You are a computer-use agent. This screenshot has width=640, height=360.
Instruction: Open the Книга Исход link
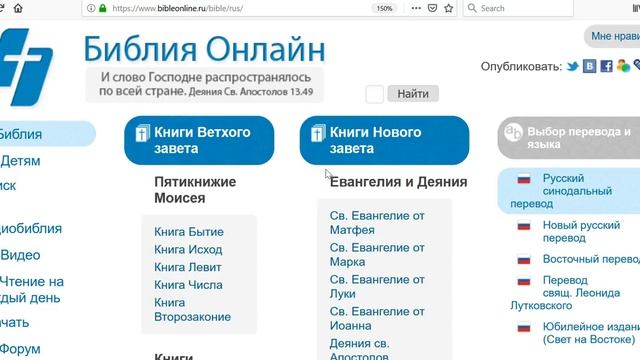(188, 249)
